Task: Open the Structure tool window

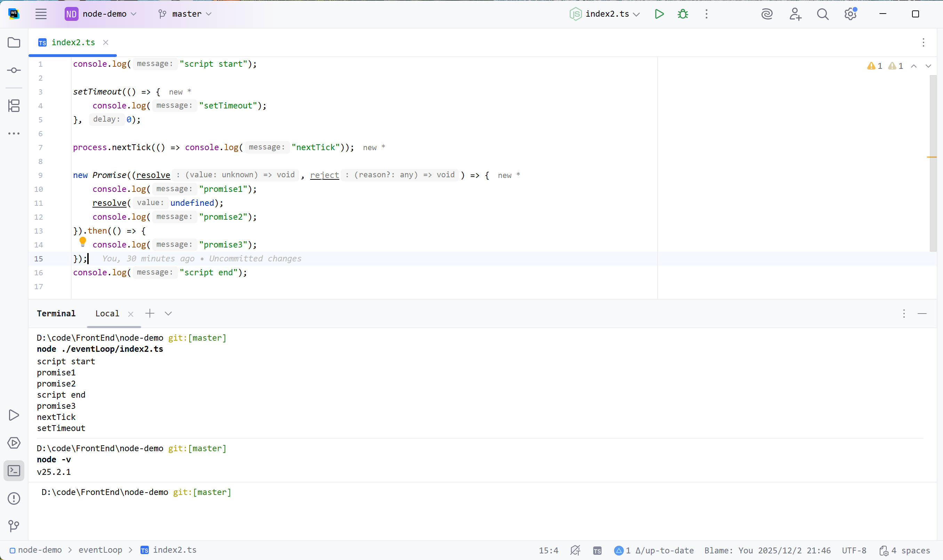Action: [x=14, y=106]
